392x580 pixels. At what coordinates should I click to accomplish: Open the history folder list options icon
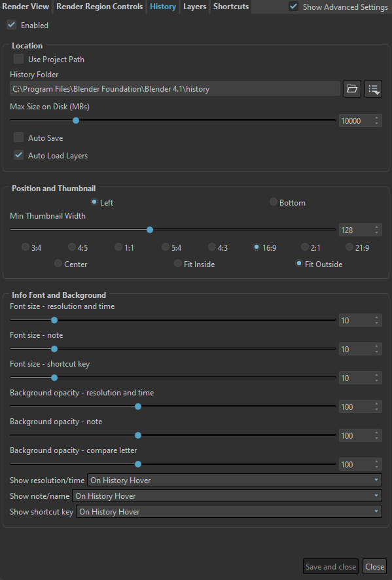click(x=373, y=89)
